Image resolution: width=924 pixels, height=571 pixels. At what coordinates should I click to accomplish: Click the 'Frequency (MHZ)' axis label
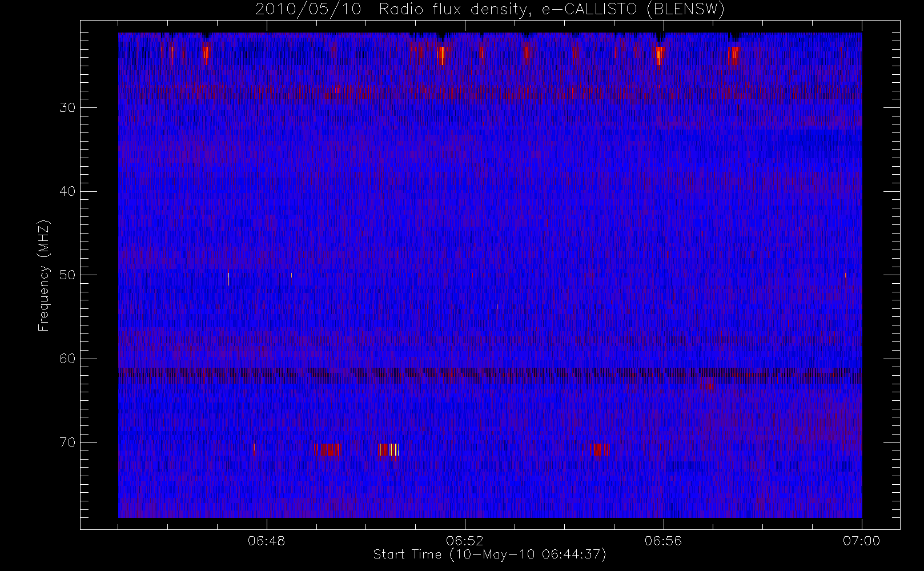tap(43, 275)
